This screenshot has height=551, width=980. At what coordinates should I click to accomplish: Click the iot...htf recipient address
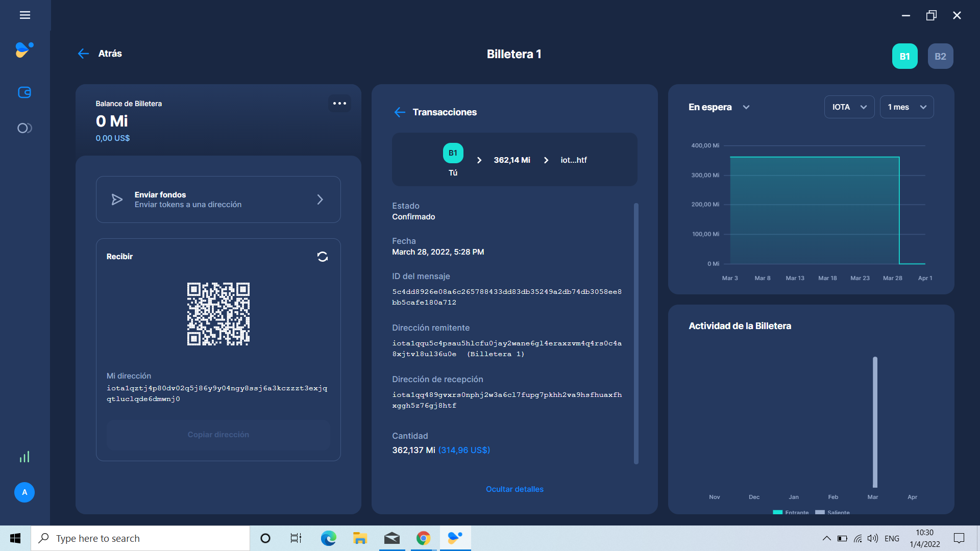coord(574,160)
